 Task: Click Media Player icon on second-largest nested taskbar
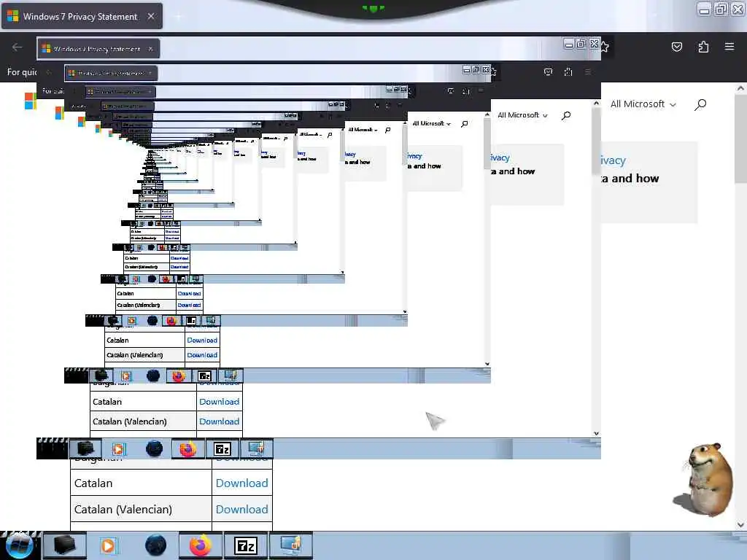(x=119, y=448)
